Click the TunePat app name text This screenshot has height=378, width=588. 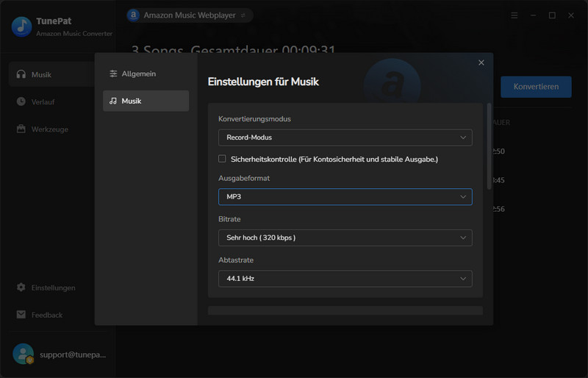(x=54, y=21)
